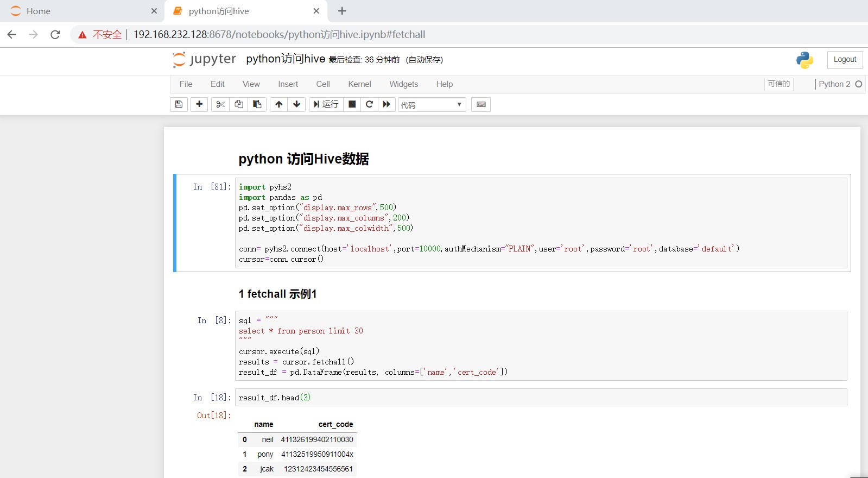Open a new browser tab with plus icon

tap(342, 11)
